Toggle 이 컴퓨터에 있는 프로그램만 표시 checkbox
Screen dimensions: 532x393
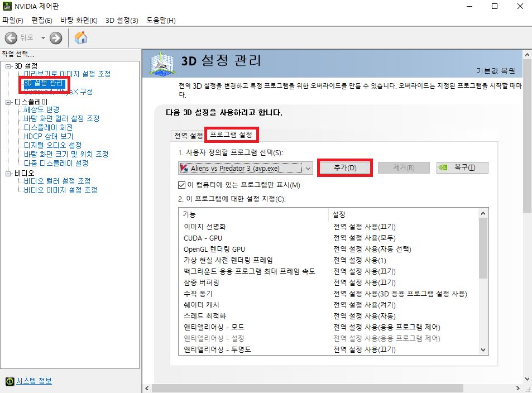[181, 185]
